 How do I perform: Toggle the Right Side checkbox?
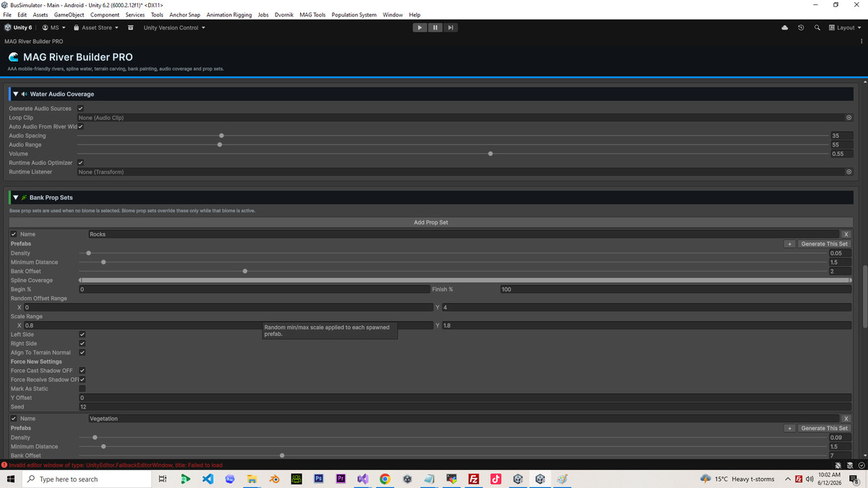point(82,343)
